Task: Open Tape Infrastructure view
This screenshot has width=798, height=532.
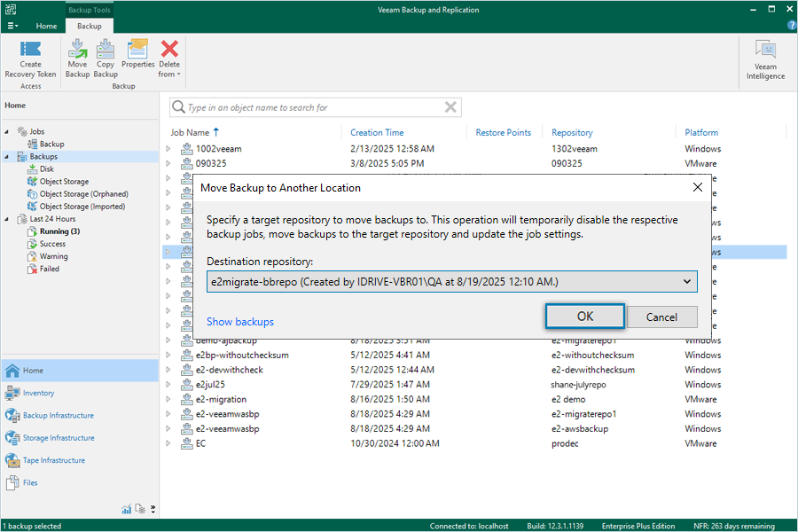Action: 80,460
